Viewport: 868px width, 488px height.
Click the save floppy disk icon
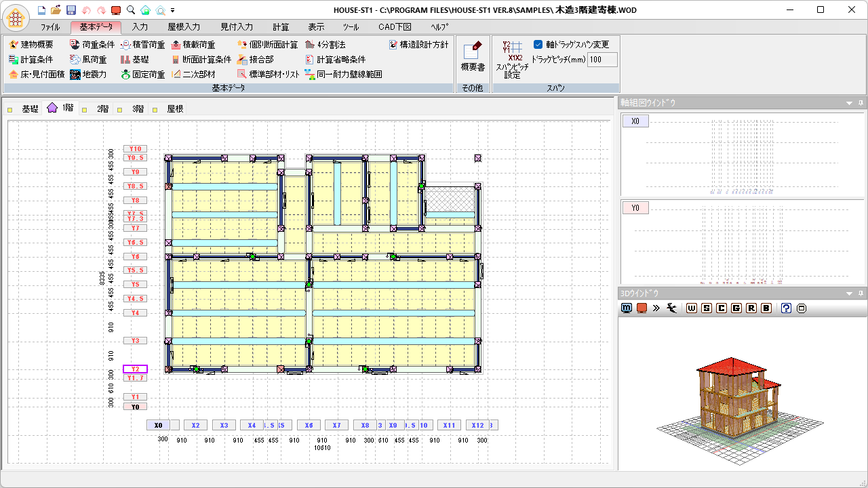[71, 10]
